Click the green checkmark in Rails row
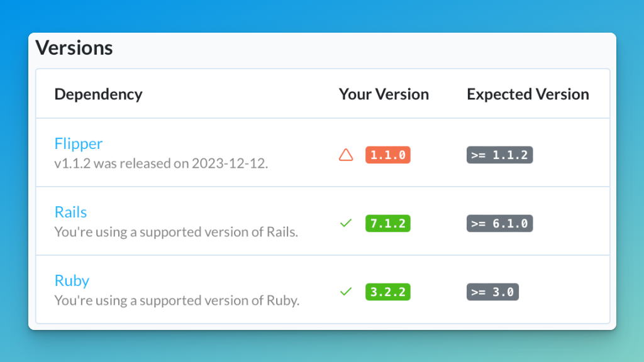 pos(346,223)
